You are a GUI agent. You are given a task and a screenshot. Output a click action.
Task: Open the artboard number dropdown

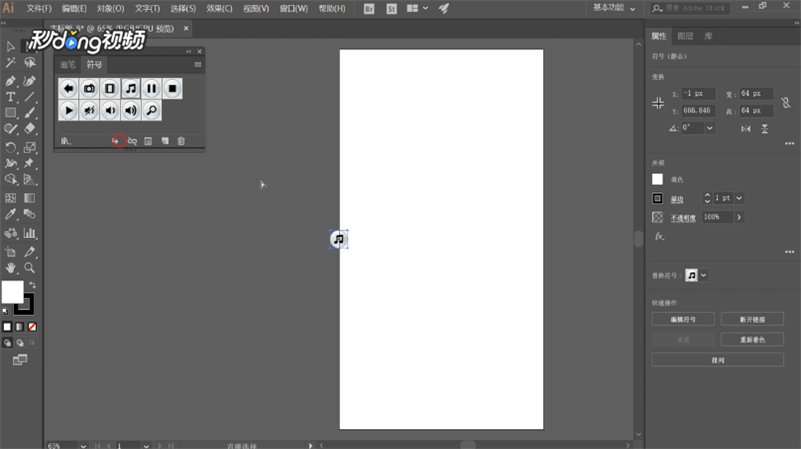tap(146, 445)
